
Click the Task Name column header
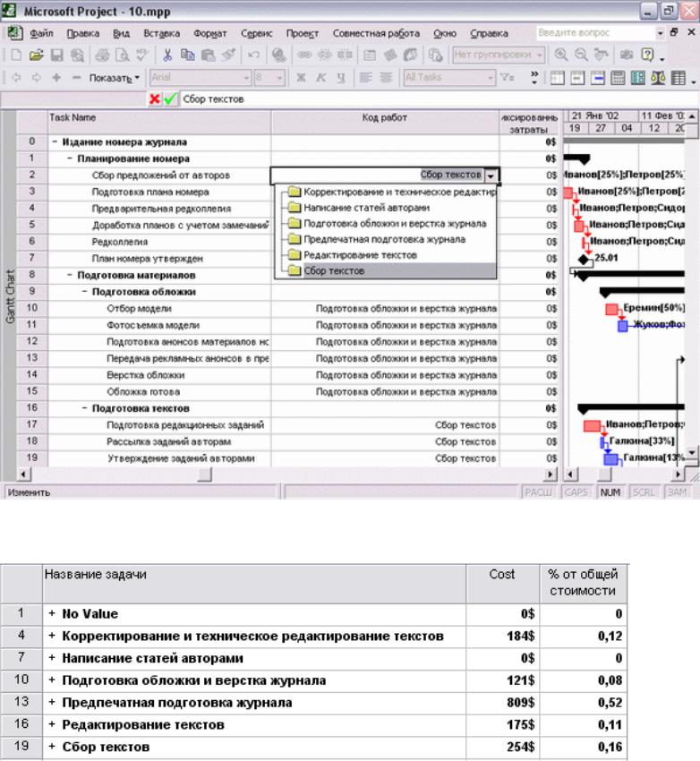159,123
